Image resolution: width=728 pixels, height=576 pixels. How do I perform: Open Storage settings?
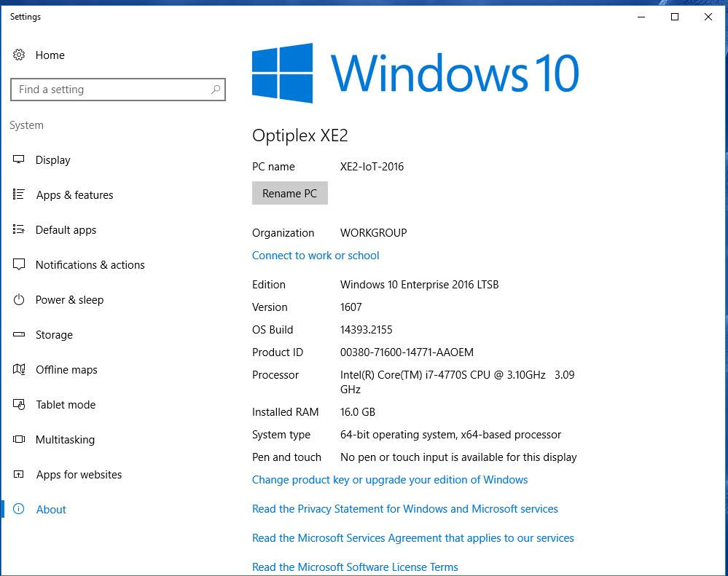tap(54, 335)
